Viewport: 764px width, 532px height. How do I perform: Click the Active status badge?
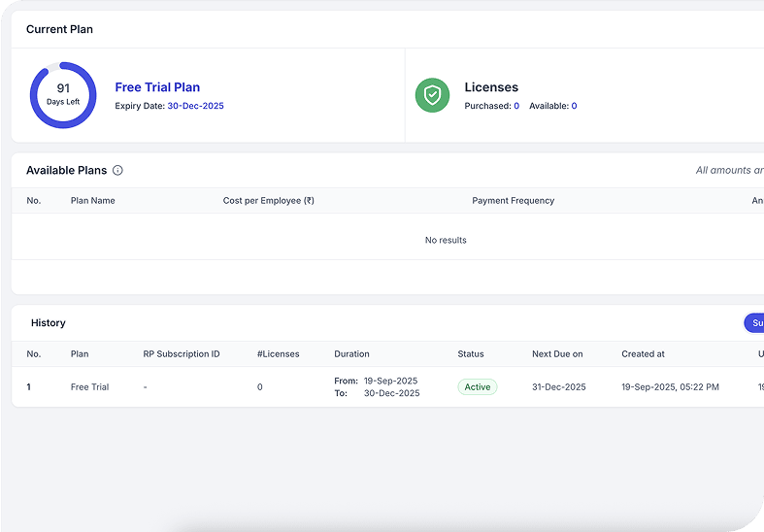coord(477,387)
